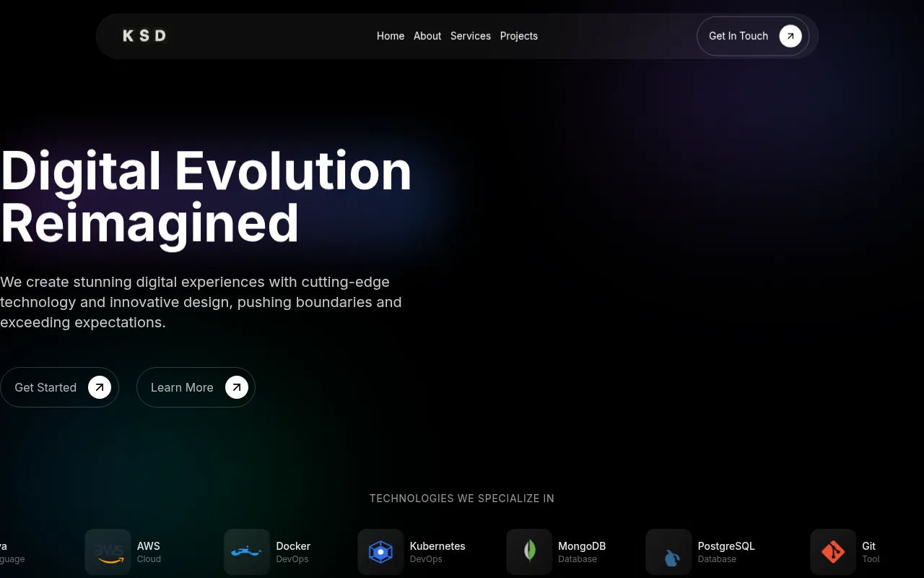The height and width of the screenshot is (578, 924).
Task: Click the "MongoDB" technology name
Action: (582, 546)
